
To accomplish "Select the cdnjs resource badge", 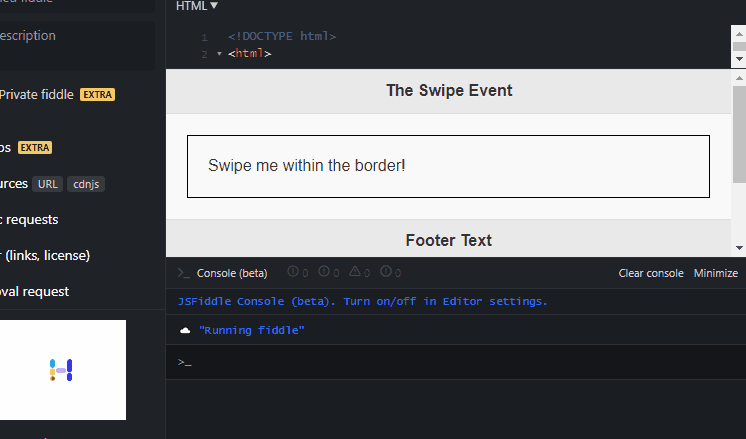I will [86, 184].
